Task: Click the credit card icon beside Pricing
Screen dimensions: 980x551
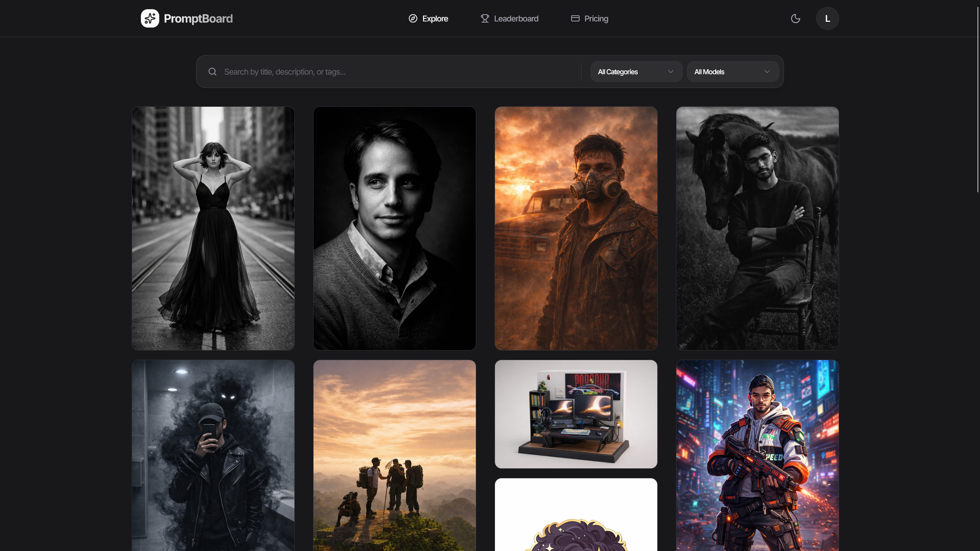Action: pos(575,18)
